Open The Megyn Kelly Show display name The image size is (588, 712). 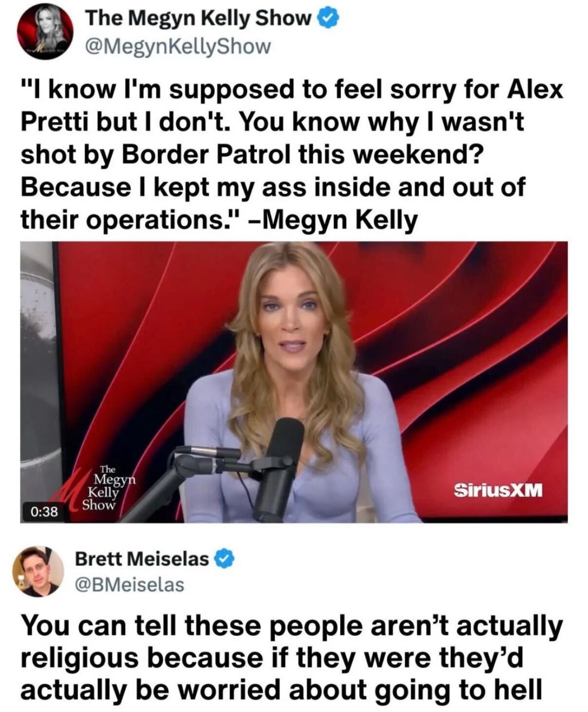[198, 19]
